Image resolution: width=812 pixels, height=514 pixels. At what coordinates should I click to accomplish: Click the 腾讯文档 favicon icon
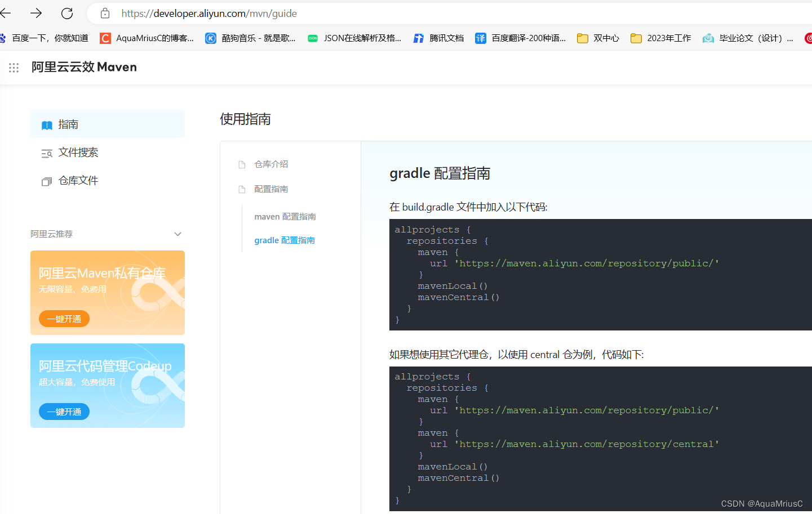tap(419, 38)
